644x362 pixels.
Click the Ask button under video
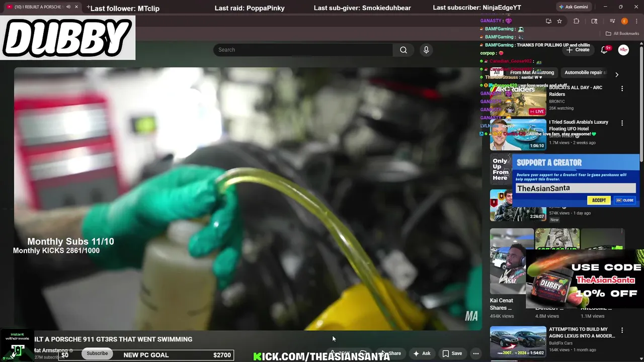click(422, 353)
